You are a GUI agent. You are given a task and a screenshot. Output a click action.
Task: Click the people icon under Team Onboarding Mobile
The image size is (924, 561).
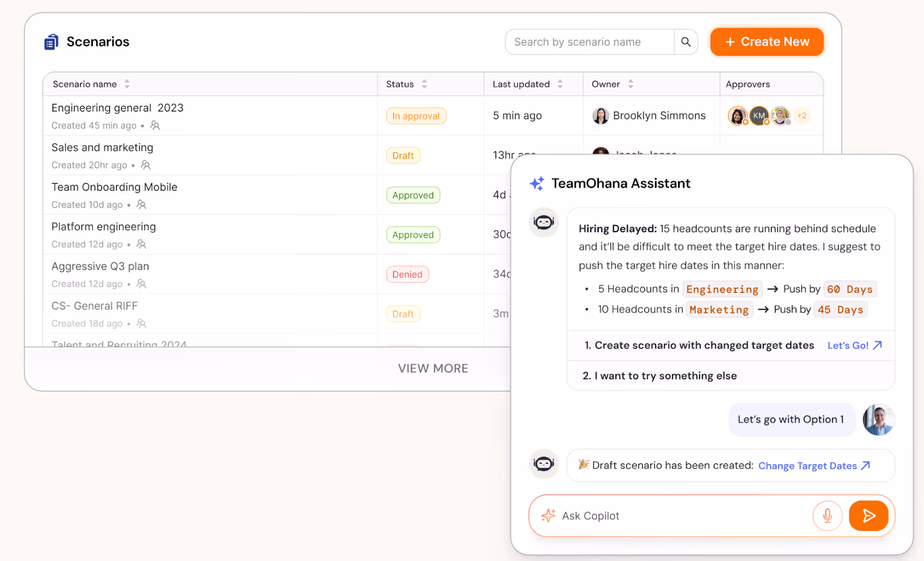(x=141, y=205)
